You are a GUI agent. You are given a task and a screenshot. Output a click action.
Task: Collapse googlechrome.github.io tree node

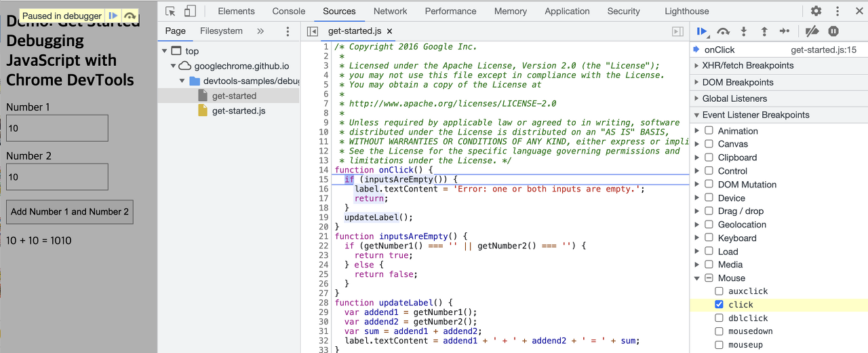point(174,66)
